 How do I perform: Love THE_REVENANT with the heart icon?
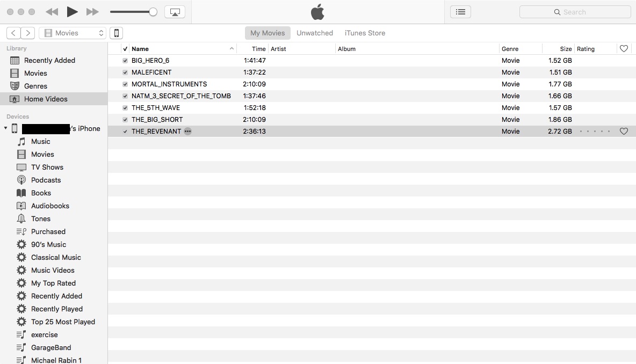click(x=624, y=132)
